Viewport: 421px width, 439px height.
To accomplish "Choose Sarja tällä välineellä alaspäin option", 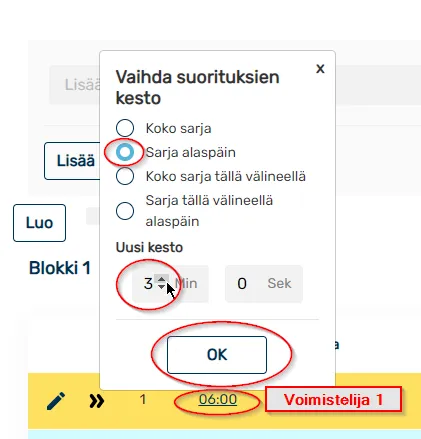I will 125,211.
